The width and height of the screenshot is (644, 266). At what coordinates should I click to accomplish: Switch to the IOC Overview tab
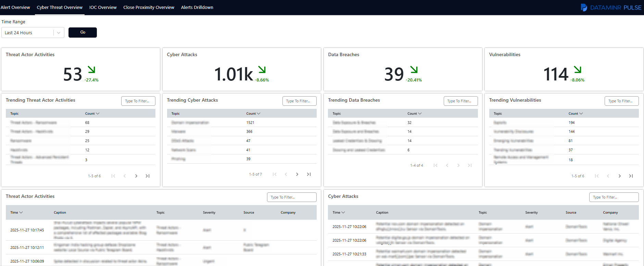pyautogui.click(x=103, y=7)
